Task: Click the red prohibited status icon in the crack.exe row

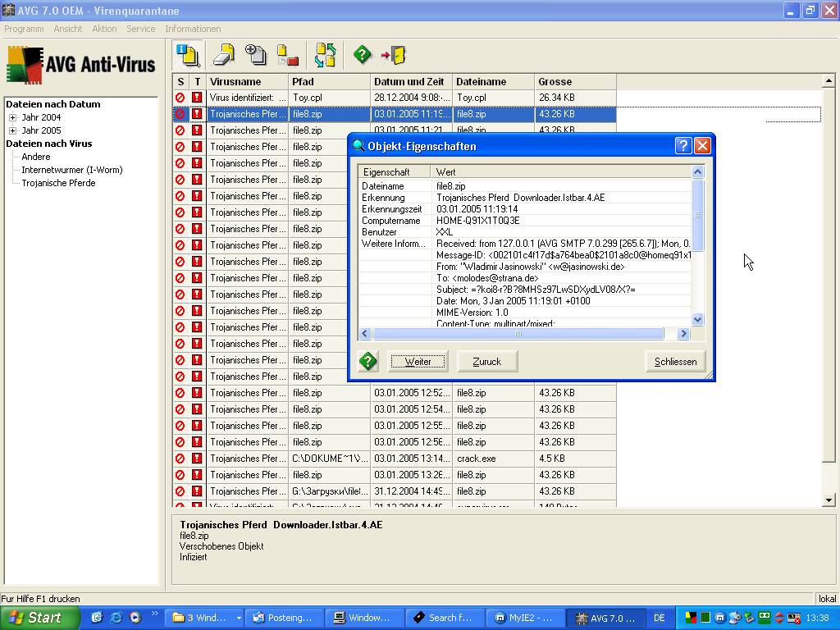Action: [180, 459]
